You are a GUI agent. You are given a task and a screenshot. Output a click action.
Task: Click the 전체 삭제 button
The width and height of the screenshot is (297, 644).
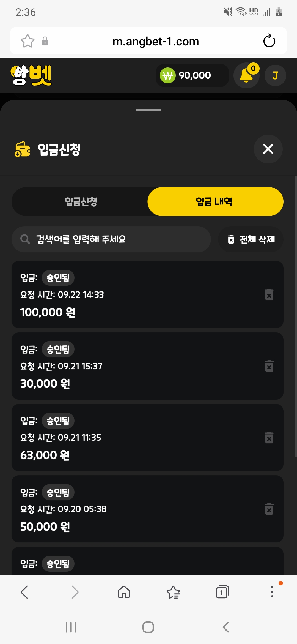(x=251, y=239)
